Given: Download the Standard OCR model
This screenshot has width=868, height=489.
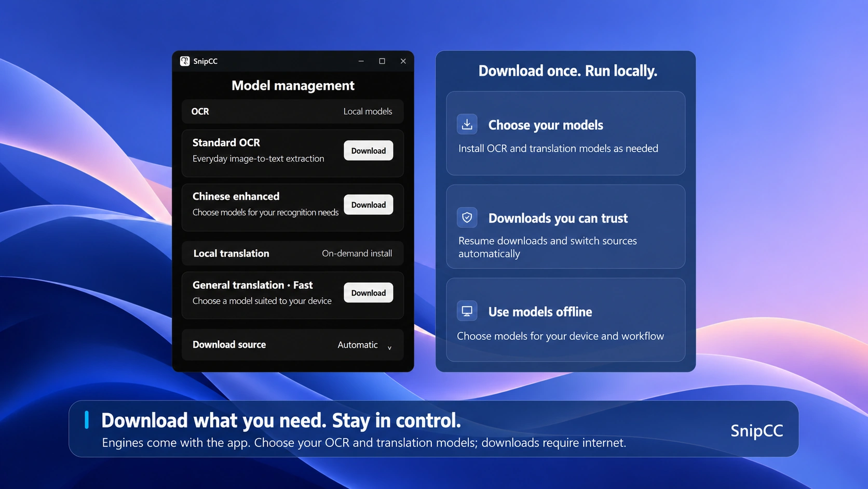Looking at the screenshot, I should click(368, 151).
